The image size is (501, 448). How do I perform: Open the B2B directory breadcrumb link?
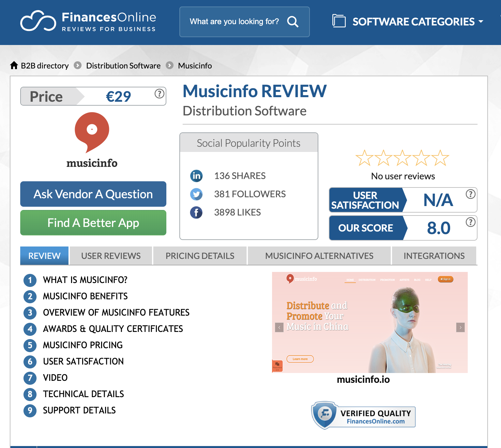point(45,66)
